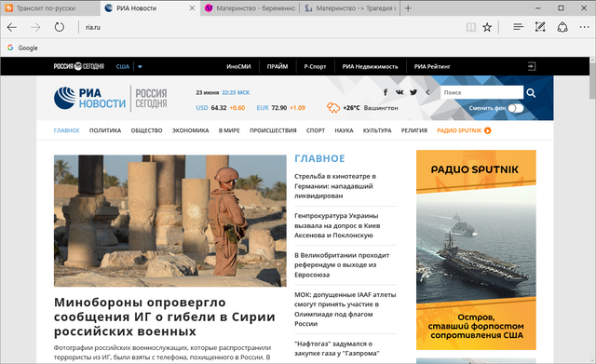Screen dimensions: 596x364
Task: Read story about Стрельба в кинотеатре в Германии
Action: pyautogui.click(x=335, y=186)
